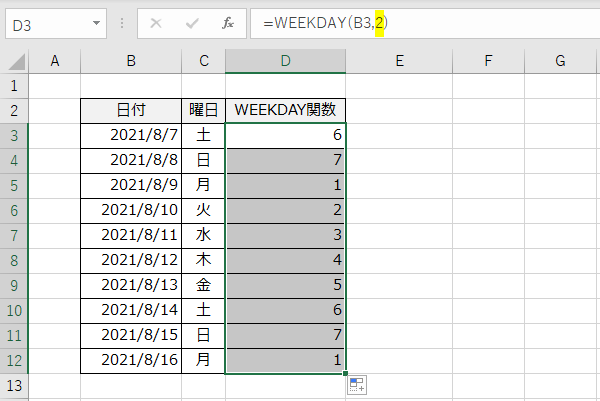This screenshot has height=401, width=600.
Task: Select row 3 header
Action: (x=14, y=135)
